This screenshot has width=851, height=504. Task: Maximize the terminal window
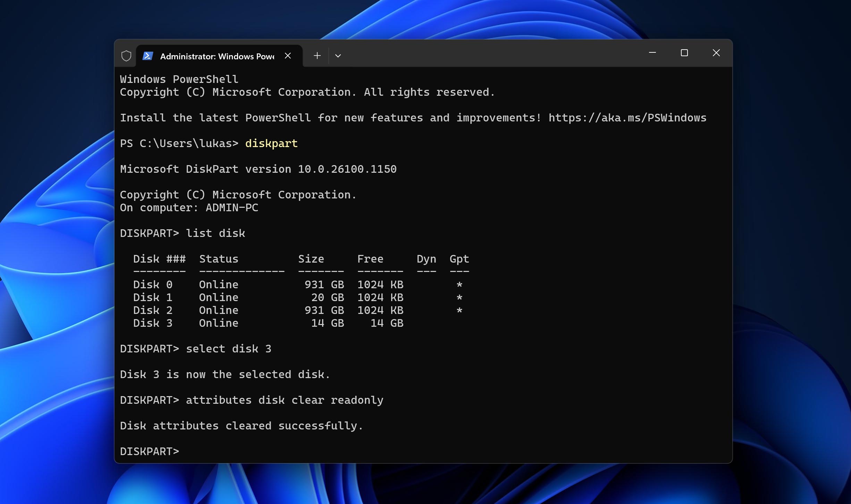coord(684,53)
